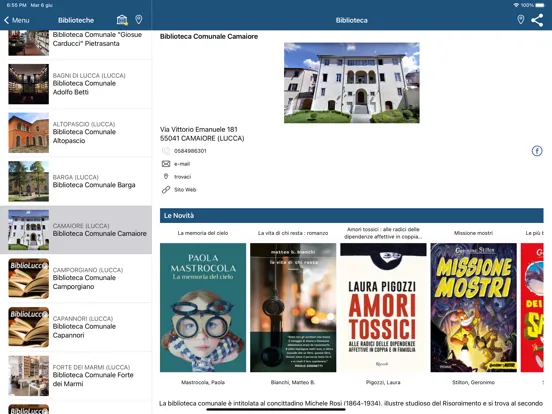The width and height of the screenshot is (552, 414).
Task: Tap the 'Biblioteche' panel title
Action: click(76, 20)
